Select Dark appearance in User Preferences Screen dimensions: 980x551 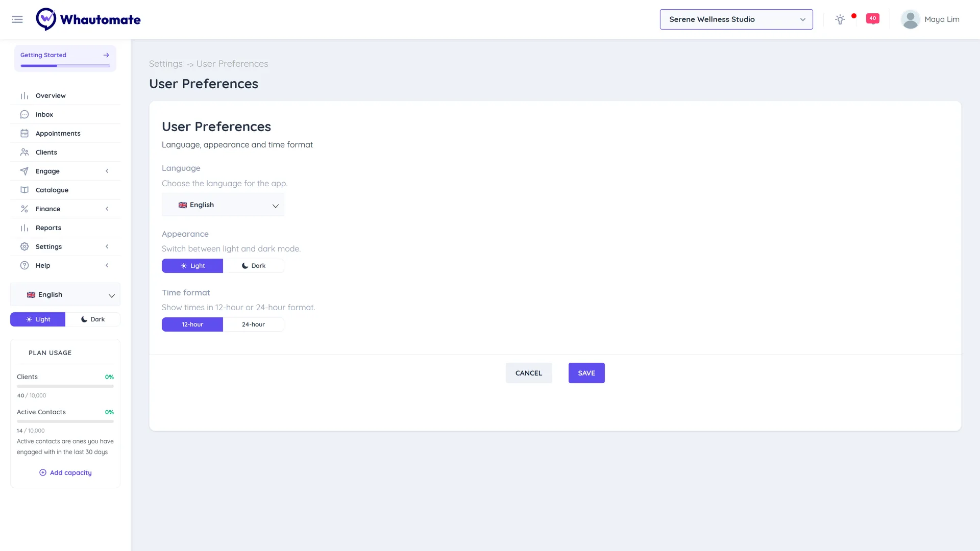coord(254,266)
